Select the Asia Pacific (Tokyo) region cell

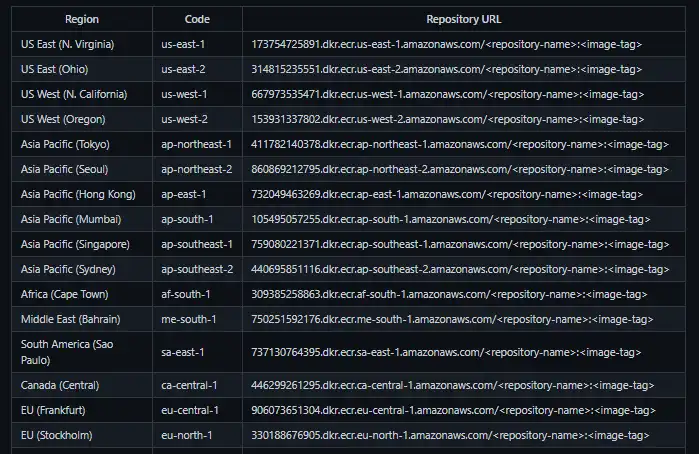82,144
